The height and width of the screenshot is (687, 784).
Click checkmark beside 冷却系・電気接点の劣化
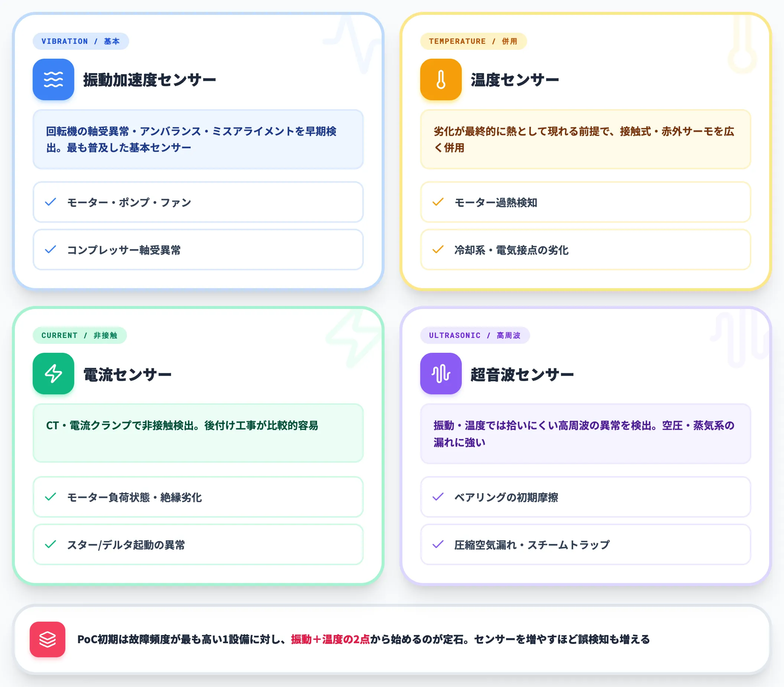tap(438, 250)
